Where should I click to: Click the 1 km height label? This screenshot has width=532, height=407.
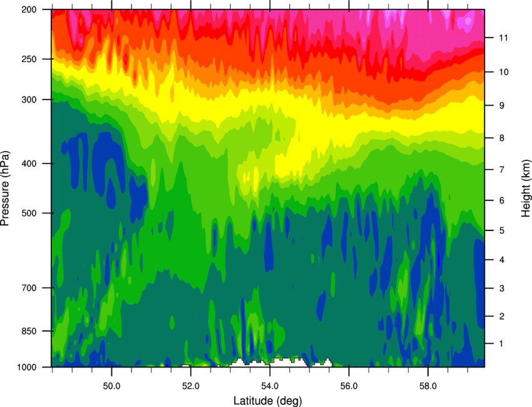[x=501, y=344]
